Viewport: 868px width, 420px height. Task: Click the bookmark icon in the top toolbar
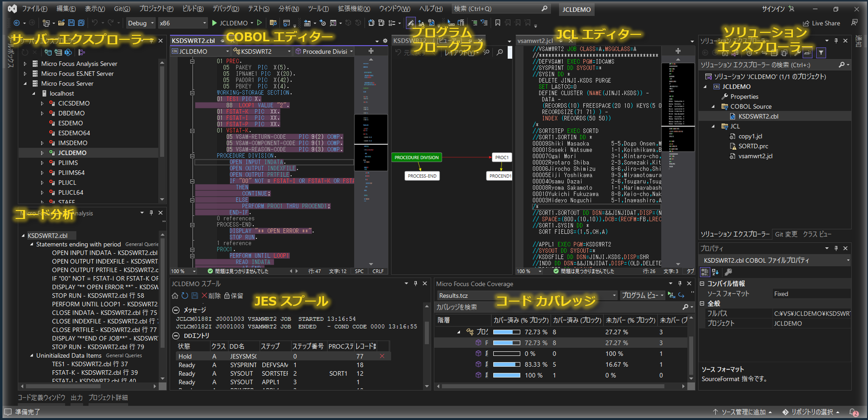[498, 23]
